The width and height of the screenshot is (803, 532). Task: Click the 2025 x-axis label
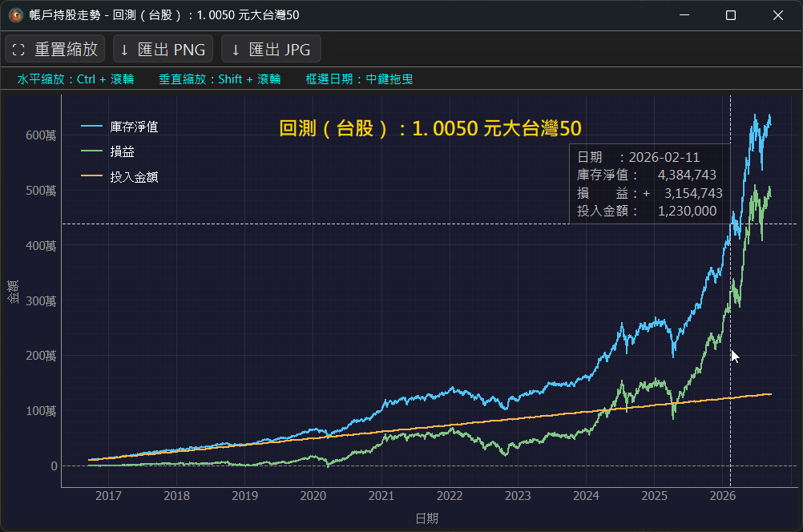(655, 496)
